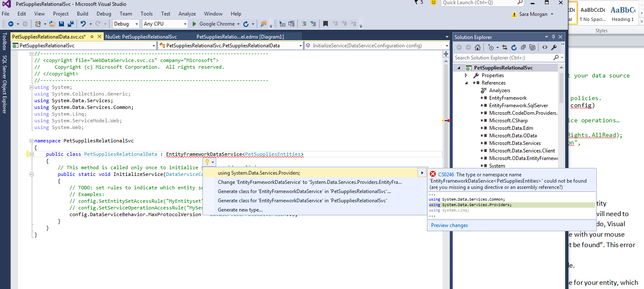644x289 pixels.
Task: Open the Build menu
Action: coord(82,14)
